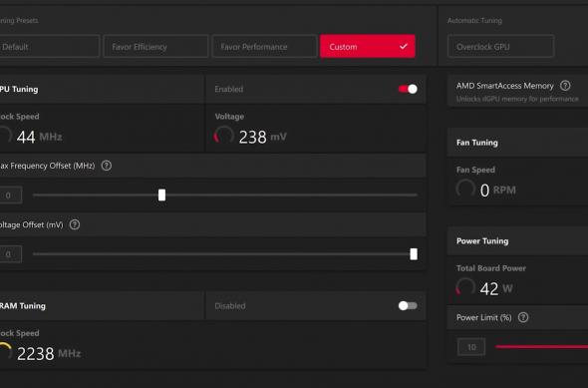
Task: Click the Max Frequency Offset (MHz) label
Action: [x=47, y=166]
